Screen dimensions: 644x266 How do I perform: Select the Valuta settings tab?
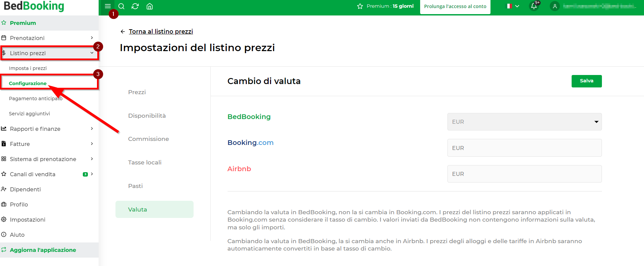155,209
